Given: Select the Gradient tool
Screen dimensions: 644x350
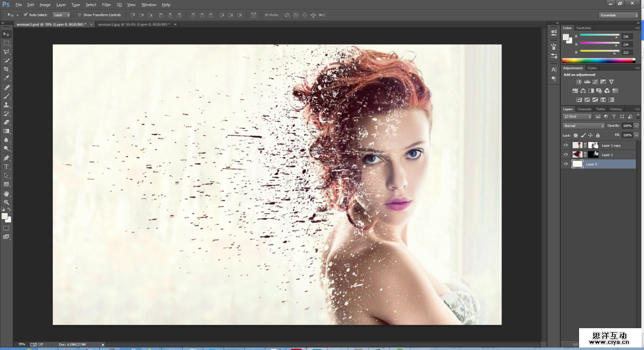Looking at the screenshot, I should tap(7, 131).
